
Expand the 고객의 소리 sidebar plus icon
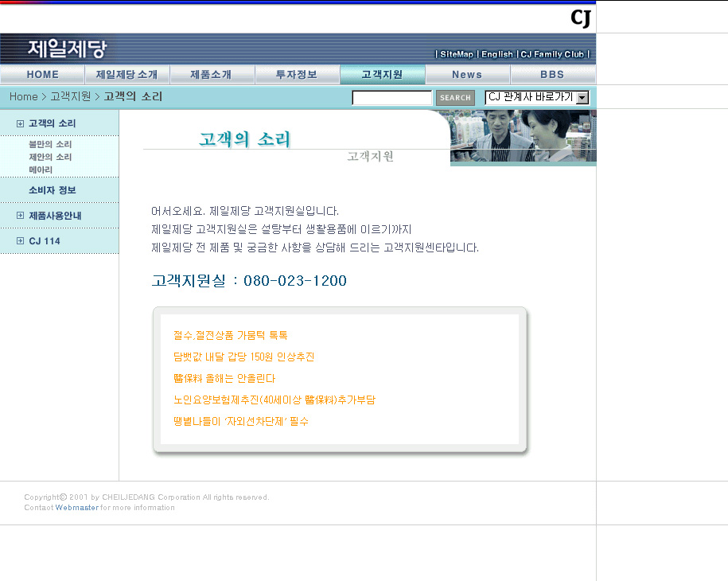20,123
